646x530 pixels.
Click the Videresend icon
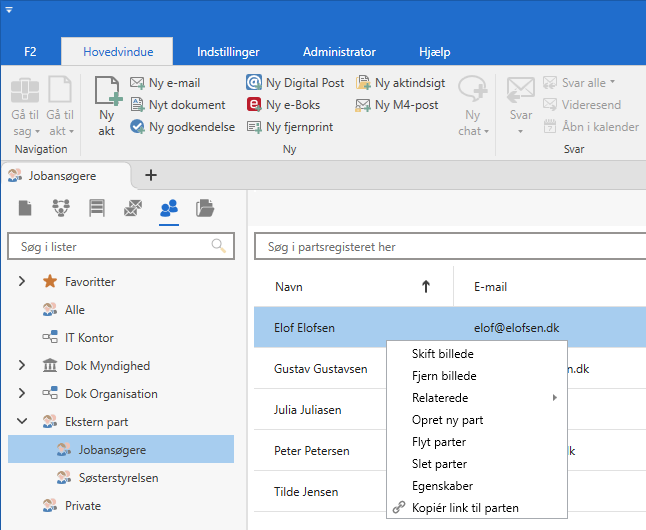550,104
